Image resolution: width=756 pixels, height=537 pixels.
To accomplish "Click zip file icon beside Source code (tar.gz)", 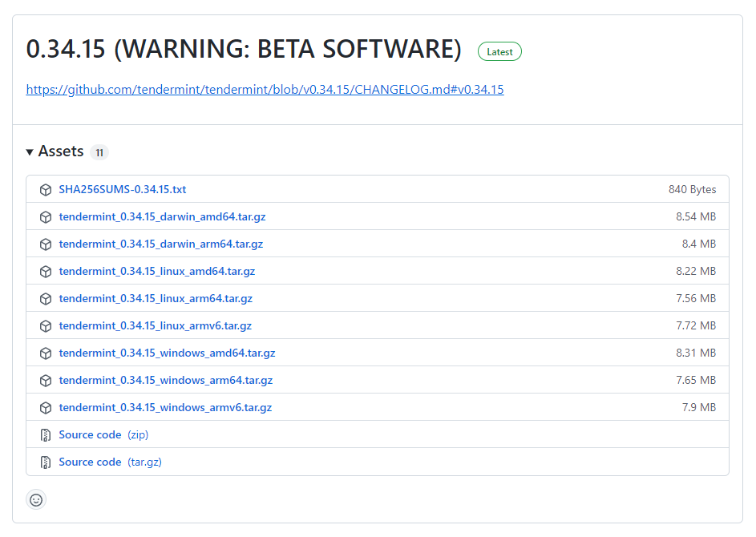I will 46,462.
